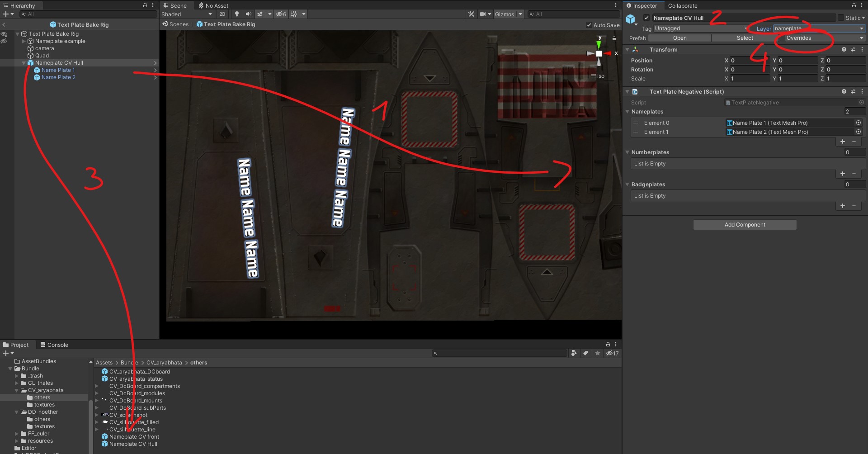Open Text Plate Negative script help icon
Viewport: 868px width, 454px height.
(844, 91)
